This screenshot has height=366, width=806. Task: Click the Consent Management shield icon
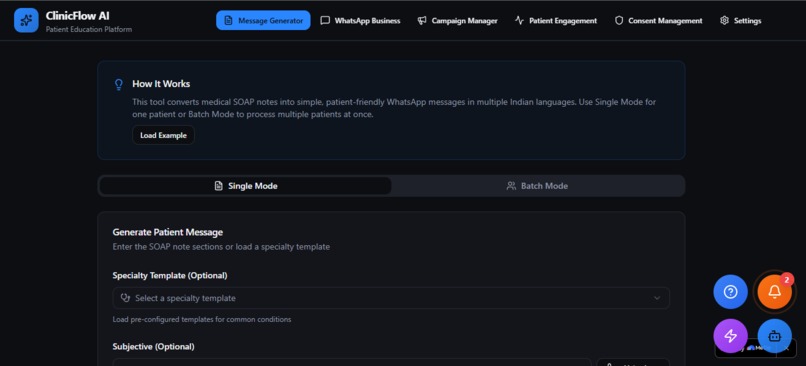(x=619, y=21)
